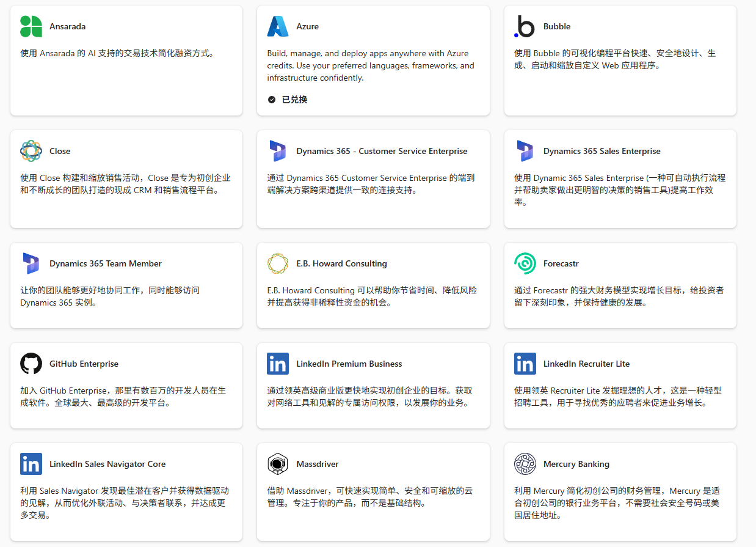Click the Azure logo icon
The image size is (756, 547).
(x=278, y=26)
